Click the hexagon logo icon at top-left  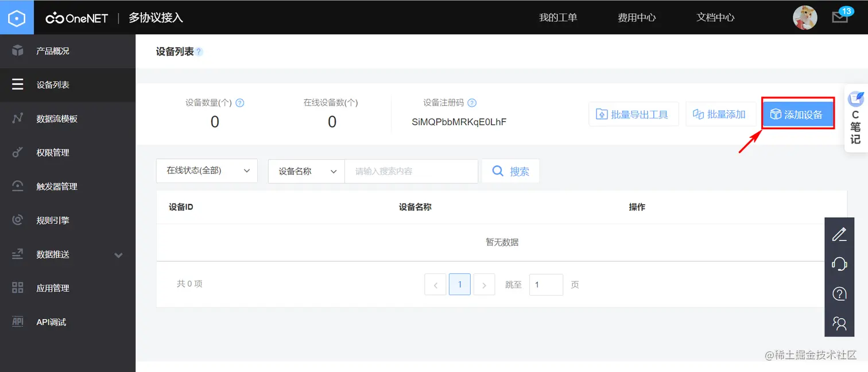pos(17,18)
